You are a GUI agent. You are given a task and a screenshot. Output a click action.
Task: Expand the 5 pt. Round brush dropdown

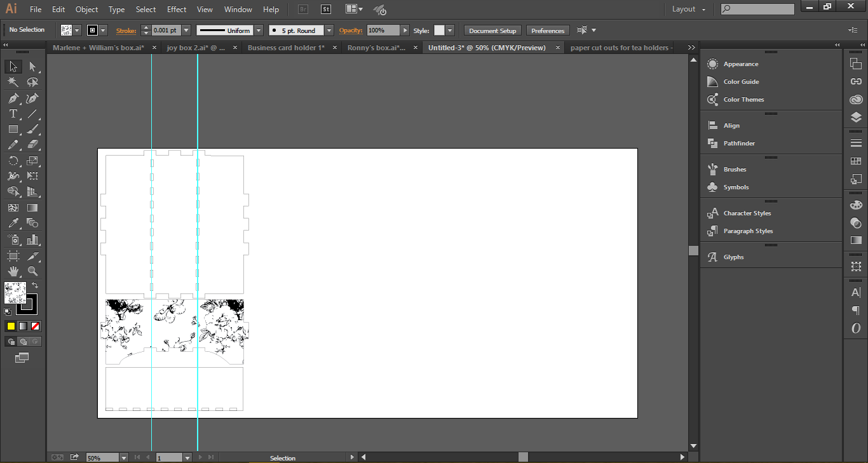click(329, 30)
